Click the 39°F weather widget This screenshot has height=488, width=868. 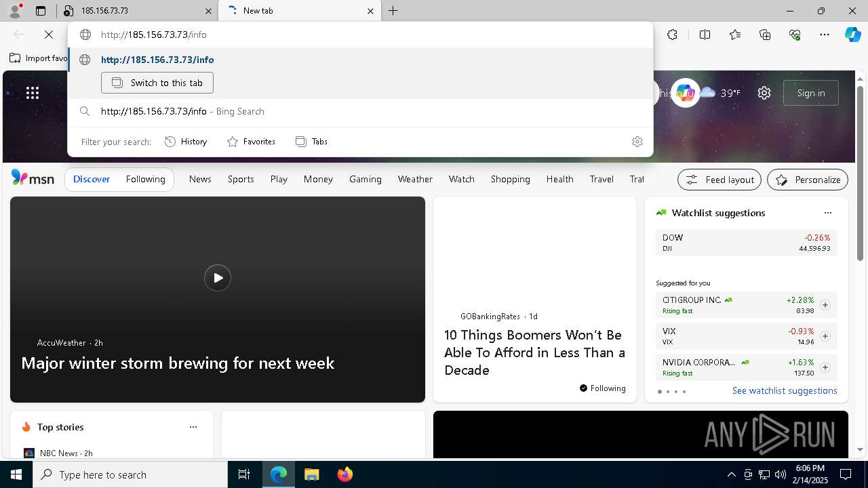point(720,93)
